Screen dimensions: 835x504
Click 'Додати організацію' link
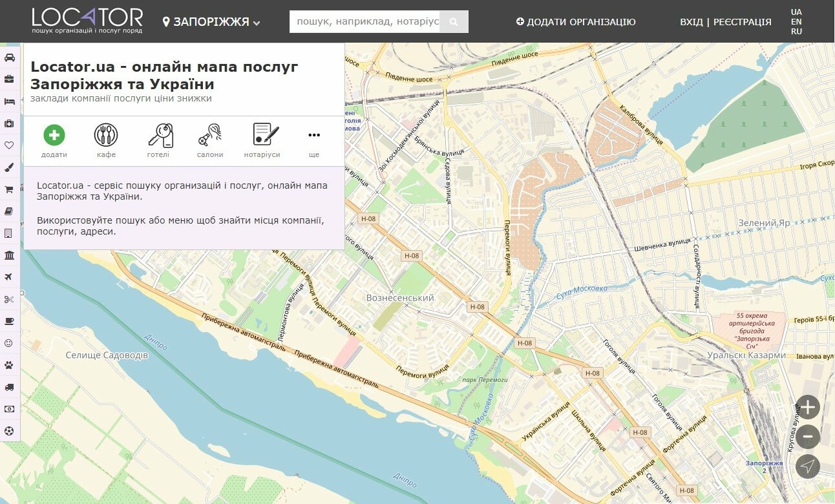pyautogui.click(x=576, y=22)
